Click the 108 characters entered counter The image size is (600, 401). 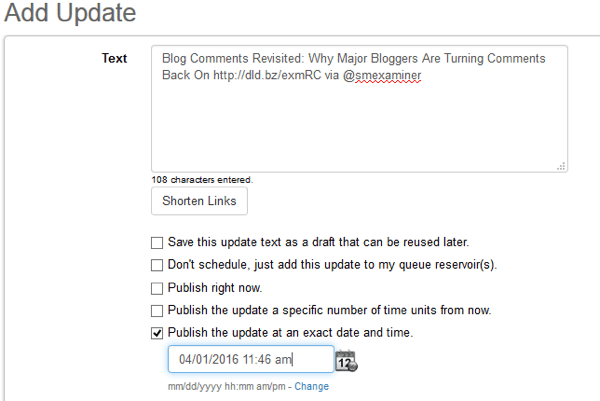[202, 179]
